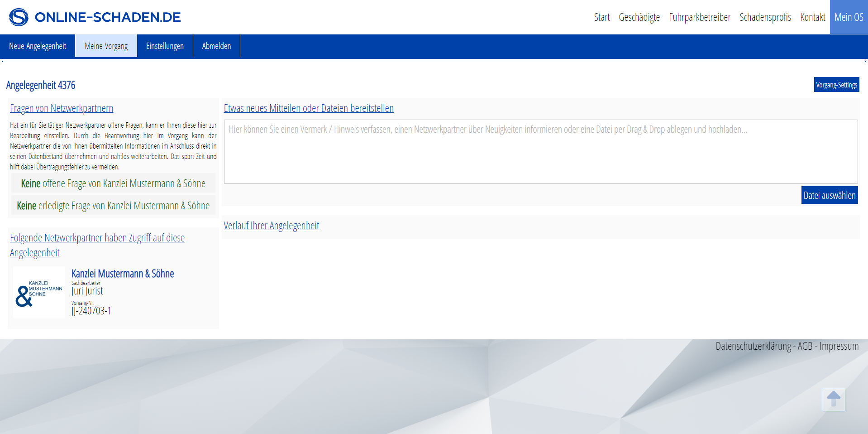Click the Online-Schaden.de logo
The height and width of the screenshot is (434, 868).
click(x=95, y=17)
